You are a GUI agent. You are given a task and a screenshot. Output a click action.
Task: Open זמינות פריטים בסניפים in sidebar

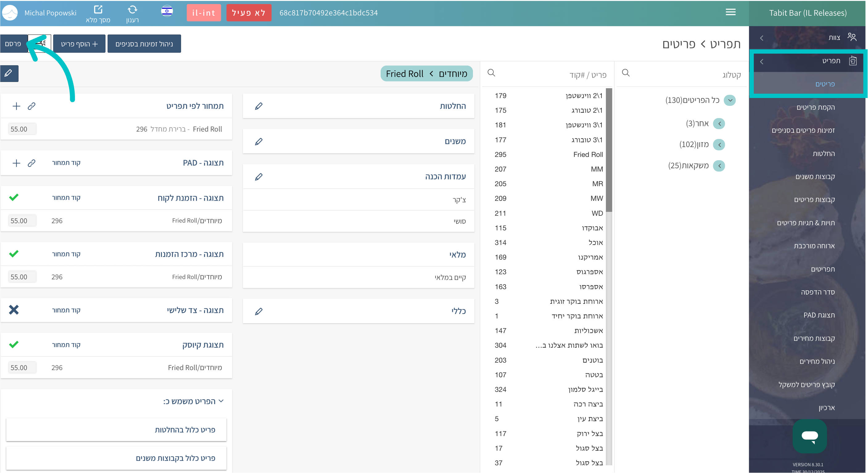[x=803, y=130]
